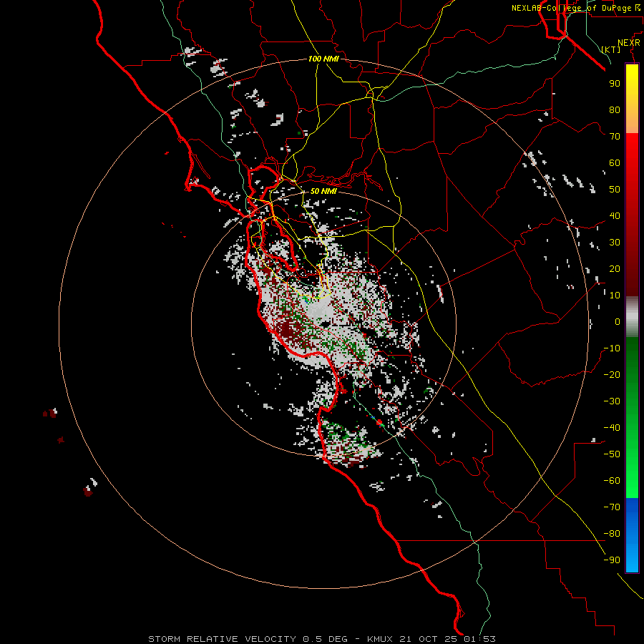Click the 30 value on velocity scale
Image resolution: width=644 pixels, height=644 pixels.
tap(615, 243)
